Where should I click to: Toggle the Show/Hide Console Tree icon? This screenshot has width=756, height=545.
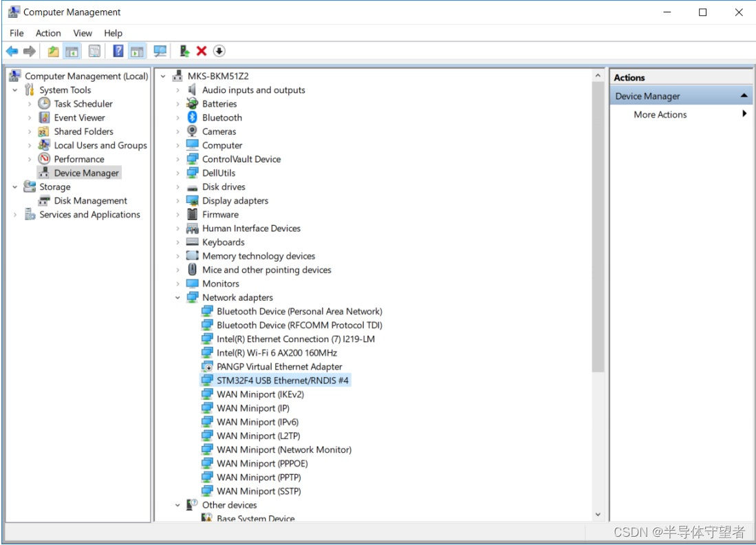72,51
